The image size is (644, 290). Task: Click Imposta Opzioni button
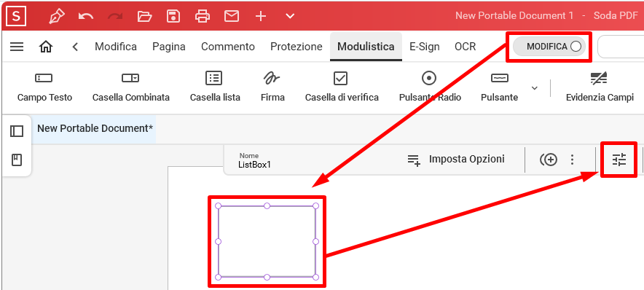[456, 160]
